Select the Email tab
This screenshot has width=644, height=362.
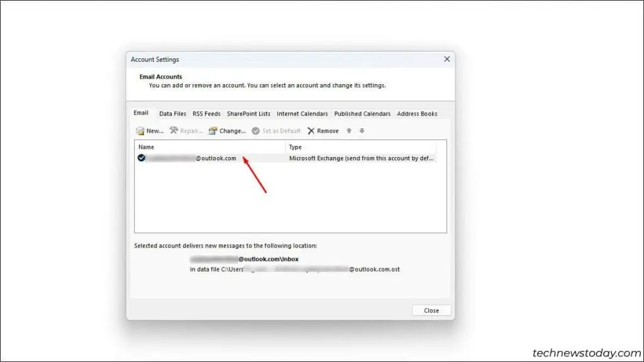click(x=142, y=113)
